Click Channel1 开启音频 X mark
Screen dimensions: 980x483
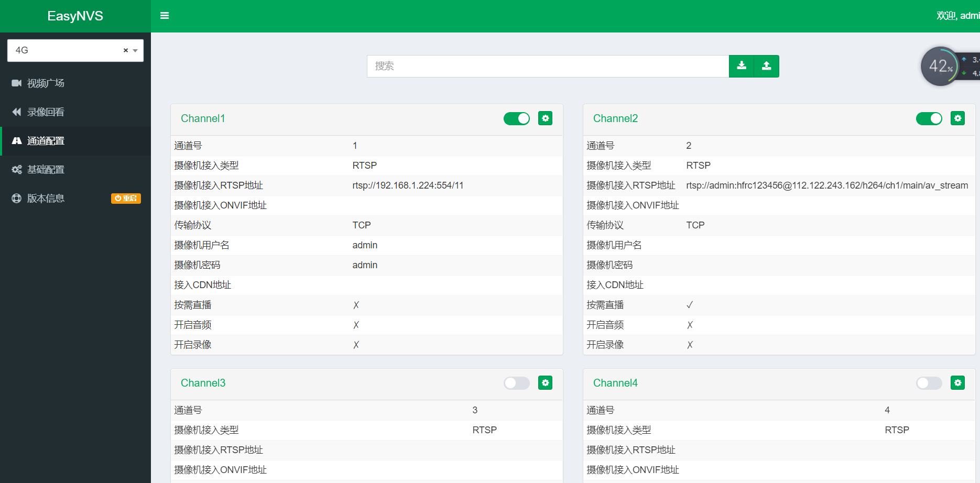point(356,325)
